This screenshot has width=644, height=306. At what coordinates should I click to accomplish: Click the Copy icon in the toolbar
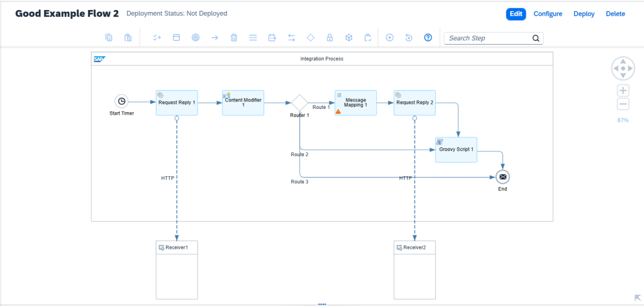[x=109, y=38]
